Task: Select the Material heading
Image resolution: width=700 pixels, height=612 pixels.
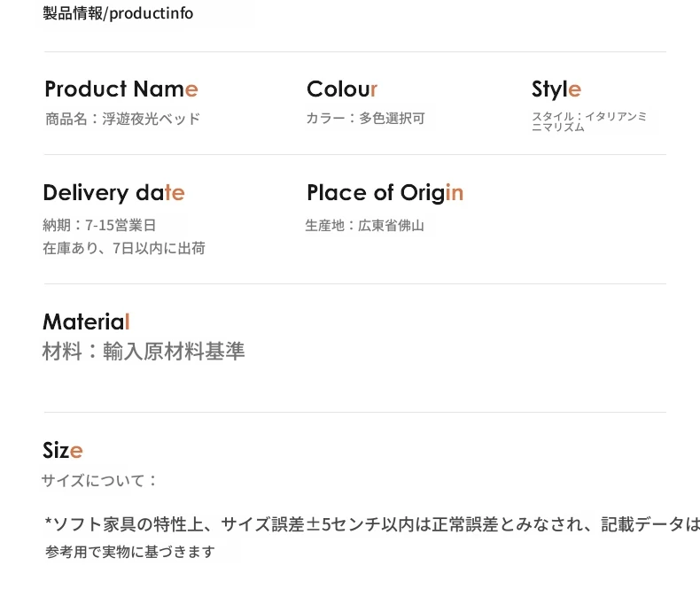Action: point(86,321)
